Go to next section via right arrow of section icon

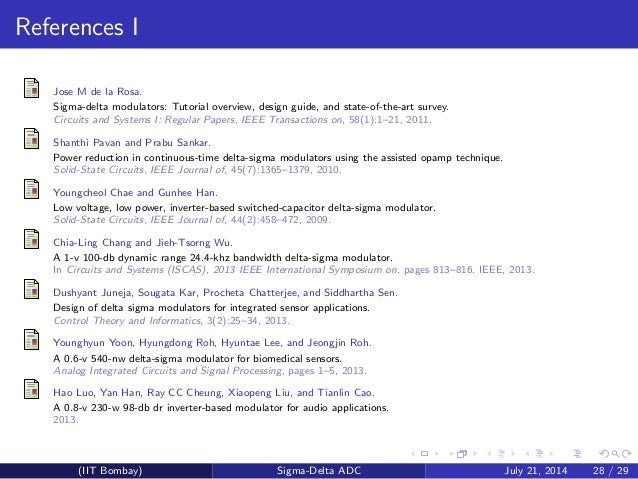(x=552, y=453)
